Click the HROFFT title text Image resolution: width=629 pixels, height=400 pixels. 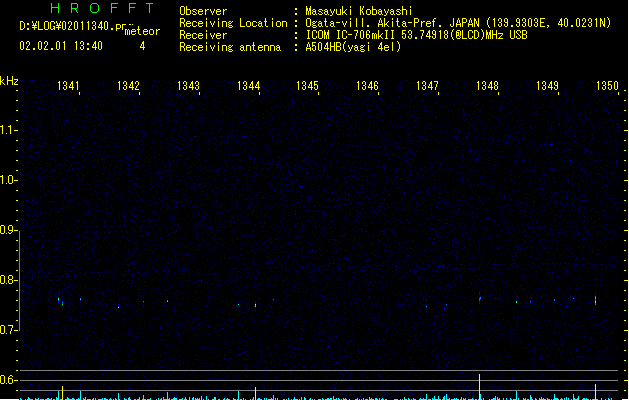coord(102,8)
